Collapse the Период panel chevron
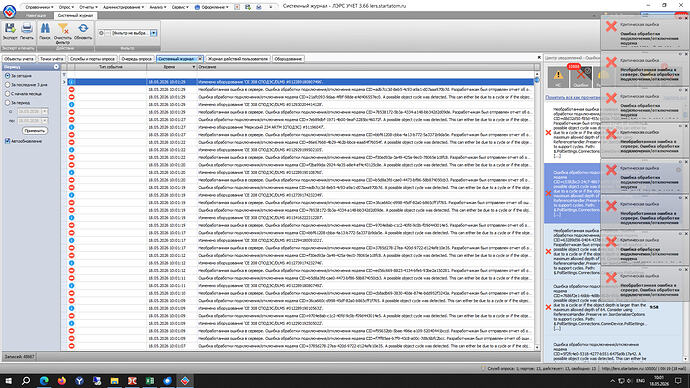The width and height of the screenshot is (690, 388). (x=56, y=67)
